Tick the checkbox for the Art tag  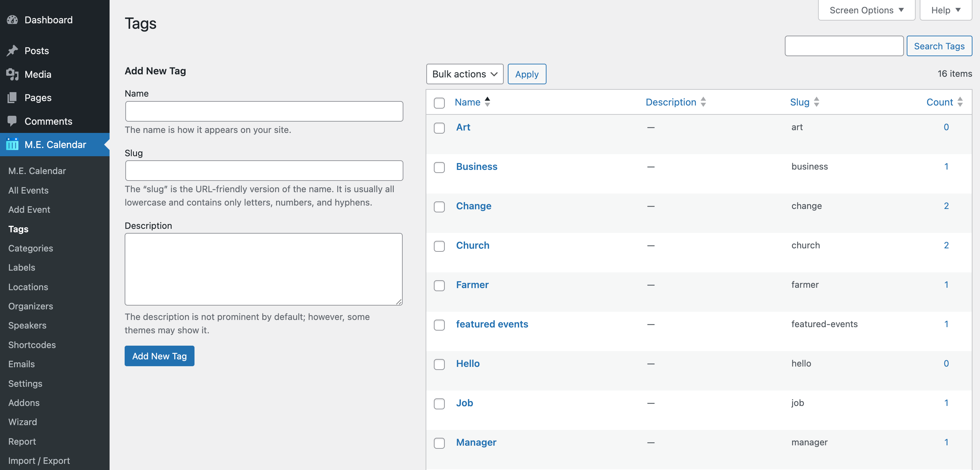click(439, 128)
